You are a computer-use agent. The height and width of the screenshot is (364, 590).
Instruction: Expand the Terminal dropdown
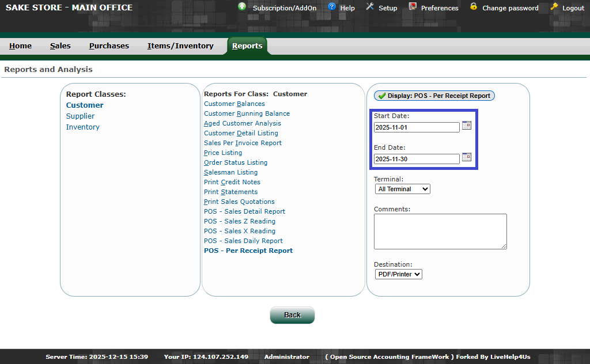[402, 189]
